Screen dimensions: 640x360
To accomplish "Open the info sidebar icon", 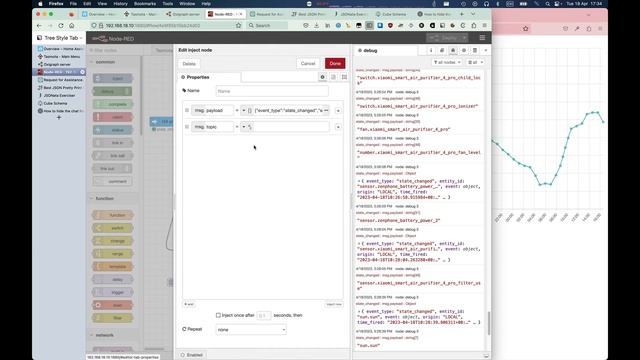I will [x=431, y=50].
